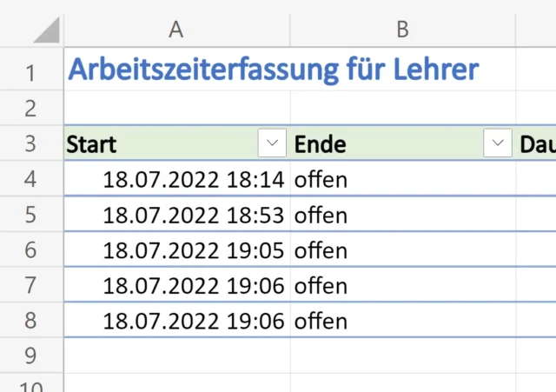The width and height of the screenshot is (556, 392).
Task: Click the partially visible Dau header cell
Action: pyautogui.click(x=537, y=143)
